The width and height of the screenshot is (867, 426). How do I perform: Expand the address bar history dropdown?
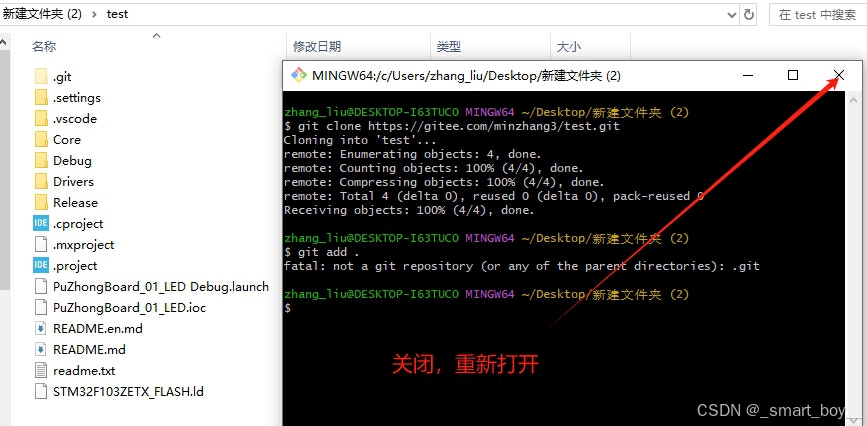(x=732, y=15)
